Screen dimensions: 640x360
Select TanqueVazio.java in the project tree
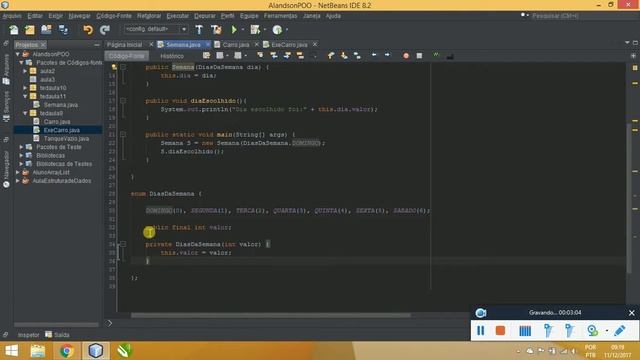(x=66, y=139)
